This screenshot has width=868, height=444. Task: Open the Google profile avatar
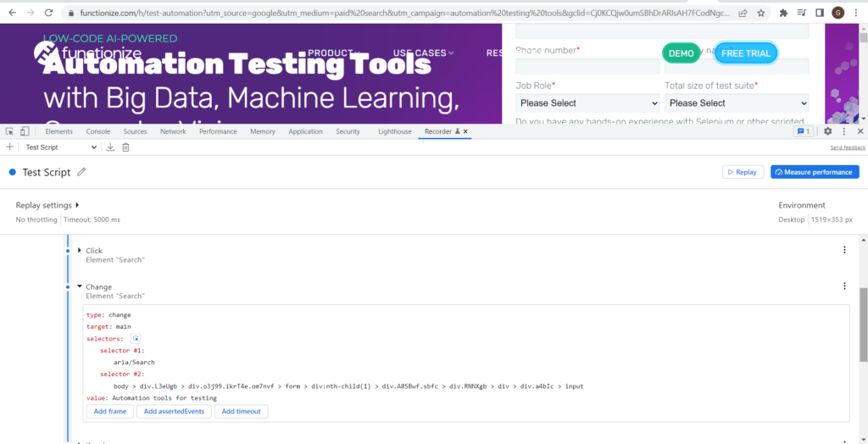click(838, 12)
